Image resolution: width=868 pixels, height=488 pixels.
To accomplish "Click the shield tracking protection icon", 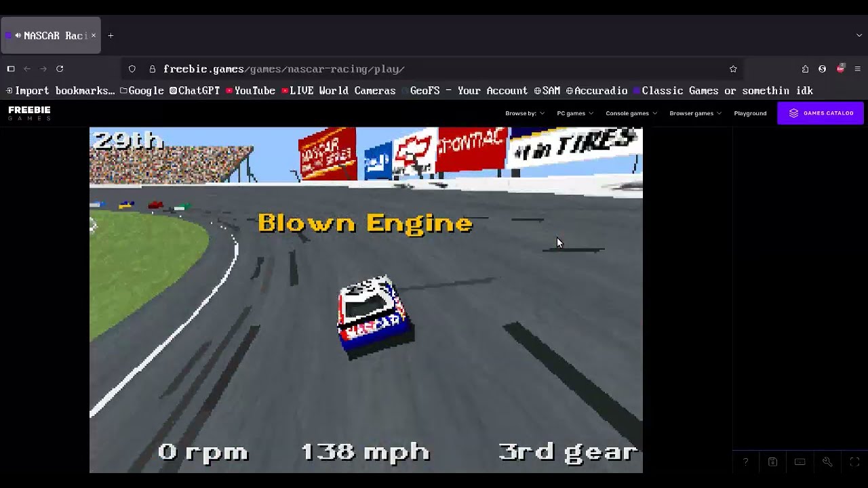I will 132,69.
